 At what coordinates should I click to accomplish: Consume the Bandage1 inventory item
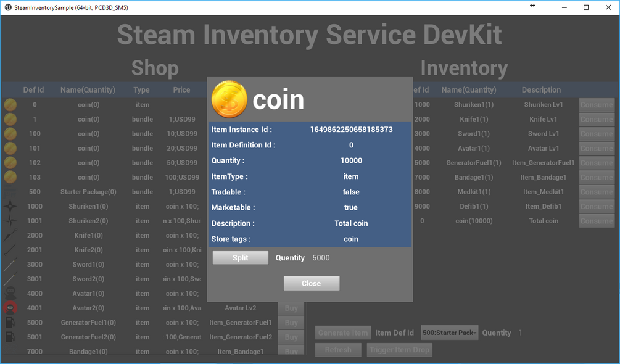(x=597, y=177)
